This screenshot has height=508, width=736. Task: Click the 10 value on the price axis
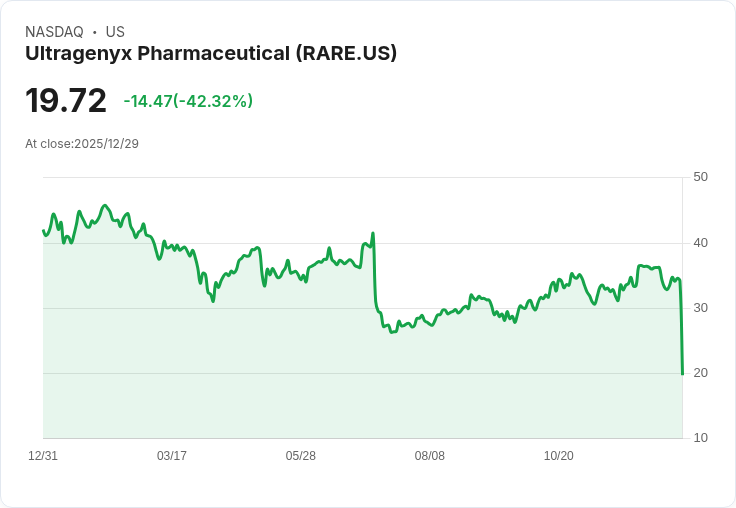pyautogui.click(x=701, y=437)
